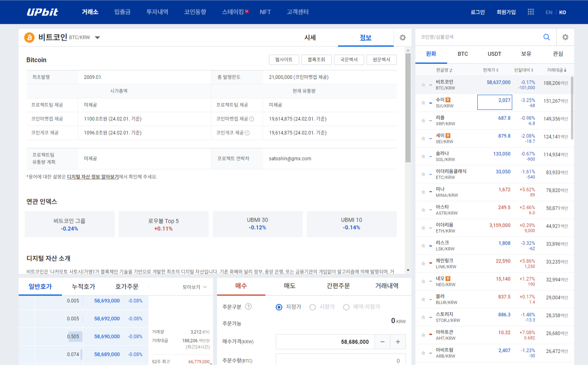Click the 국문백서 button
The width and height of the screenshot is (588, 365).
(349, 60)
